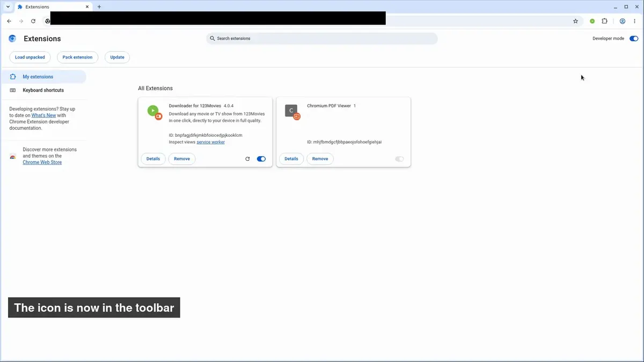Screen dimensions: 644x362
Task: Bookmark this page with the star icon
Action: coord(575,21)
